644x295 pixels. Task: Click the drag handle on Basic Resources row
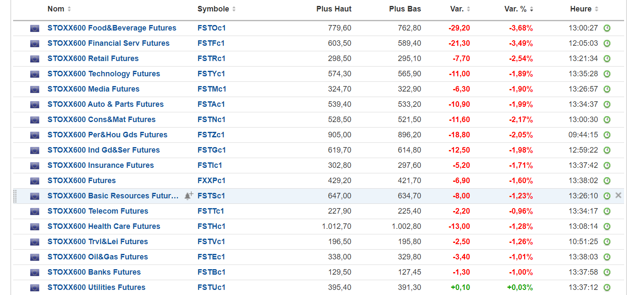click(x=15, y=196)
